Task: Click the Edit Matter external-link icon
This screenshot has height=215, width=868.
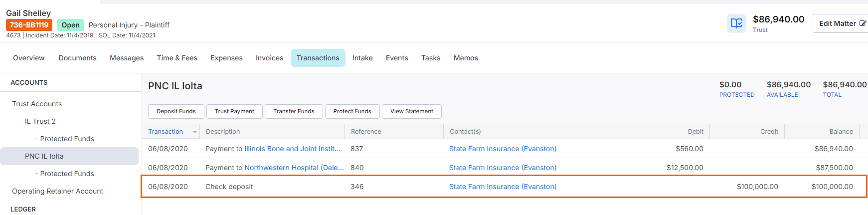Action: 863,23
